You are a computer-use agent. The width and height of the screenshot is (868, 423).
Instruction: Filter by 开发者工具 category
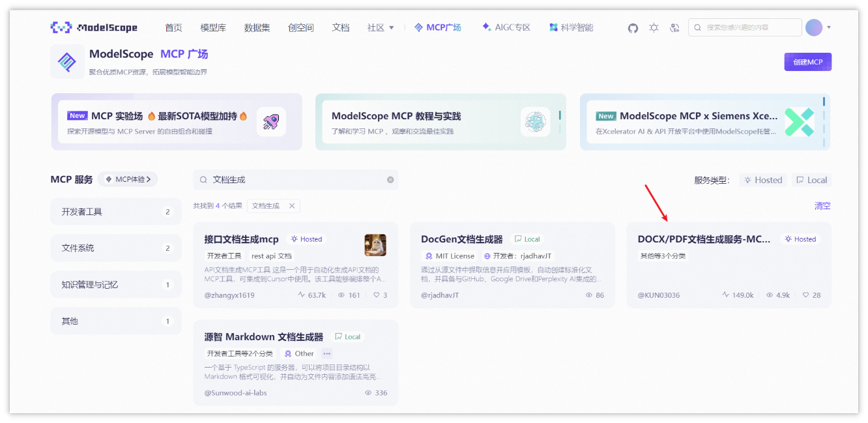116,212
